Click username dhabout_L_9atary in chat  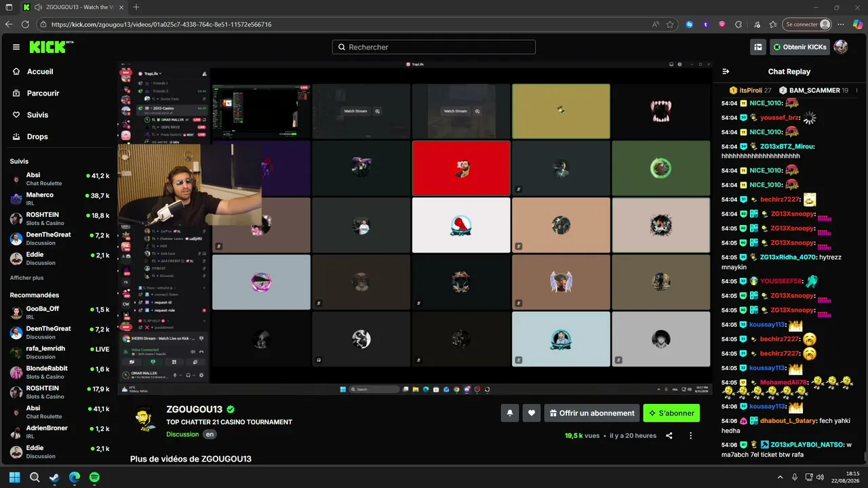[789, 421]
